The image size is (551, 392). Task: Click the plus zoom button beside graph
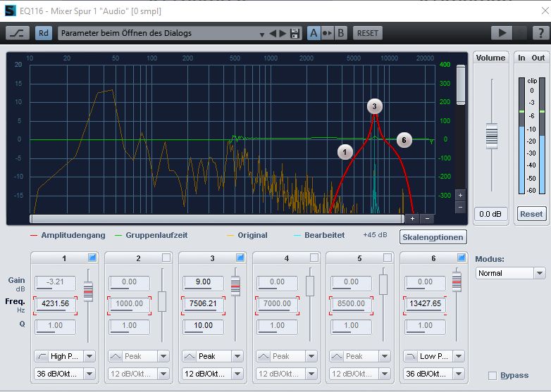coord(460,195)
